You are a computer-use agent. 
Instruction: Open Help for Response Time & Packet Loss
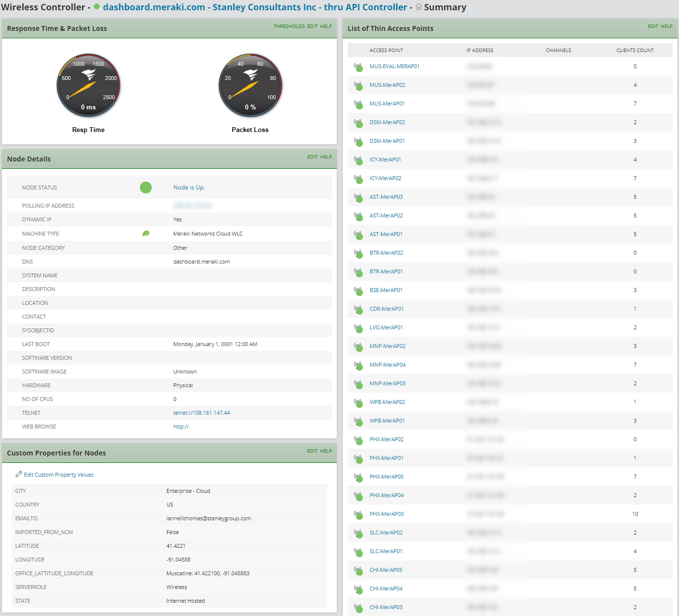click(326, 27)
